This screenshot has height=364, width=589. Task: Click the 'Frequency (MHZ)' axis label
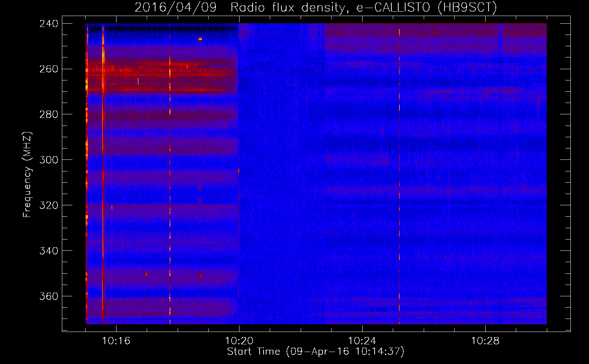point(27,175)
